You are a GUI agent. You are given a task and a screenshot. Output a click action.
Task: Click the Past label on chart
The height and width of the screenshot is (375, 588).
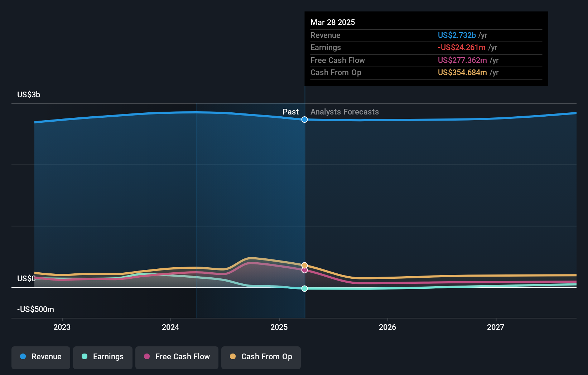tap(290, 112)
